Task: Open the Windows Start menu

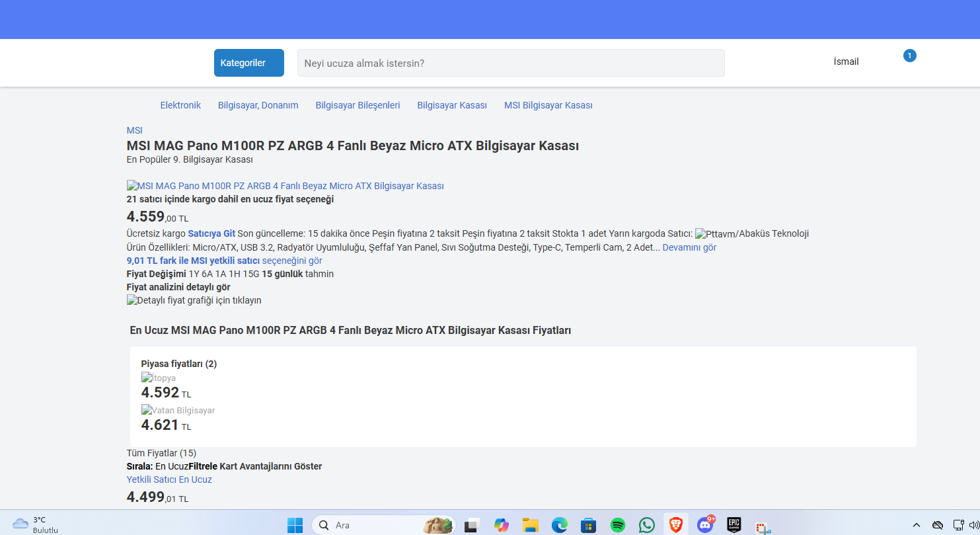Action: [x=295, y=525]
